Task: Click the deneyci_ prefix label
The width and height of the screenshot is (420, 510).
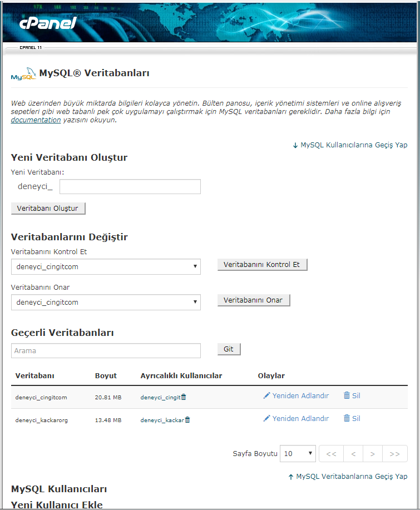Action: pos(35,186)
